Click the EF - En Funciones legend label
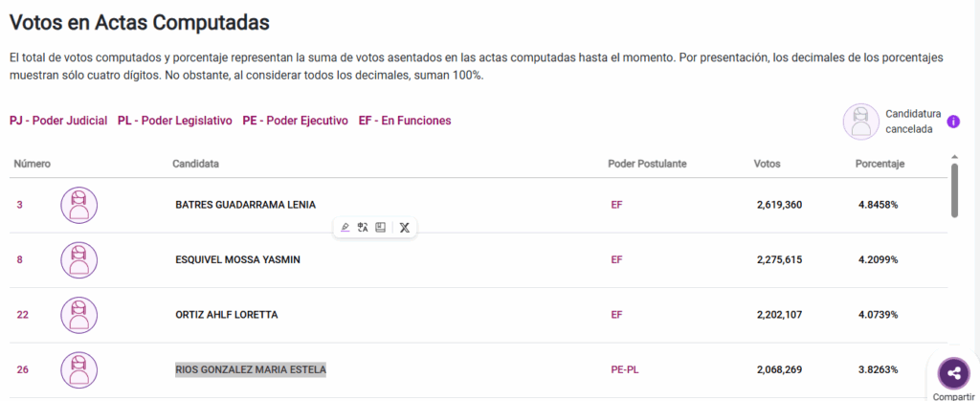The image size is (980, 401). 404,121
